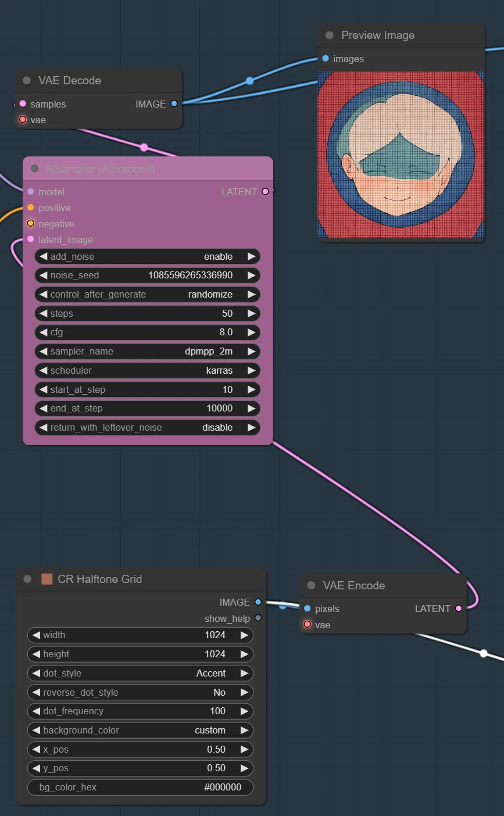The image size is (504, 816).
Task: Decrease the height value on Halftone Grid
Action: [36, 654]
